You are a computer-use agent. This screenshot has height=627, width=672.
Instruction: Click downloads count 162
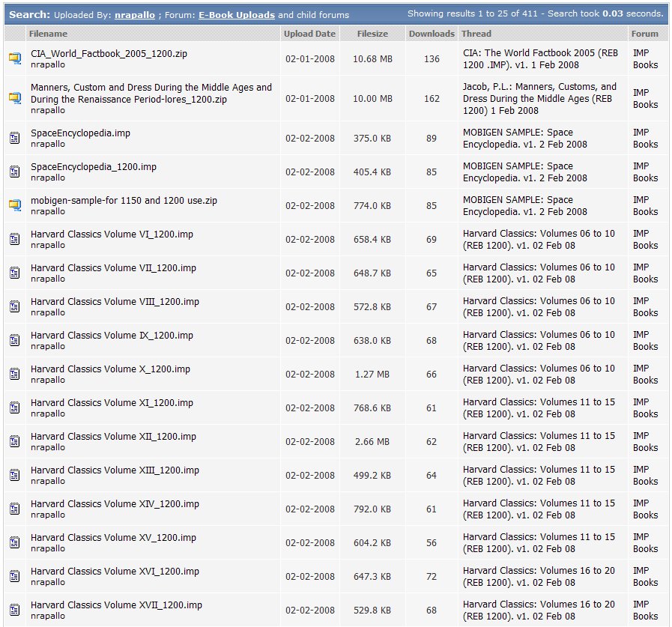(x=432, y=99)
